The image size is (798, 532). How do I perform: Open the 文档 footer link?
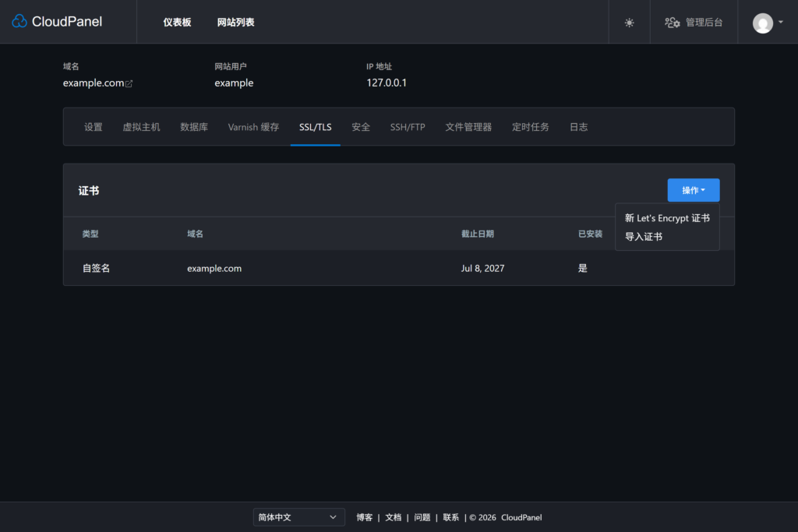[x=393, y=517]
